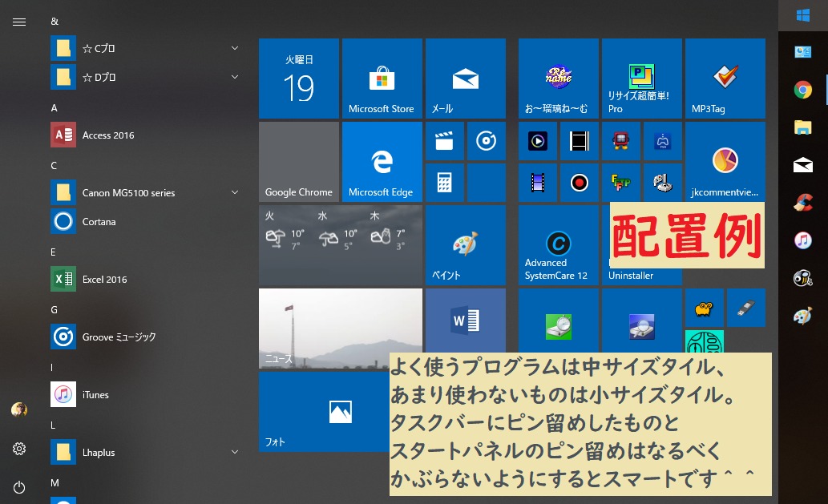The width and height of the screenshot is (828, 504).
Task: Open the Movies clapperboard small tile
Action: click(445, 141)
